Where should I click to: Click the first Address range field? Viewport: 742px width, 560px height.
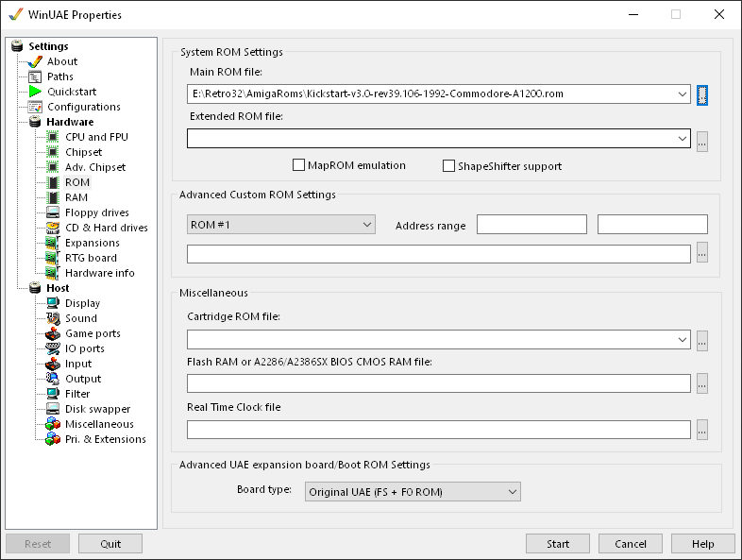pos(531,225)
